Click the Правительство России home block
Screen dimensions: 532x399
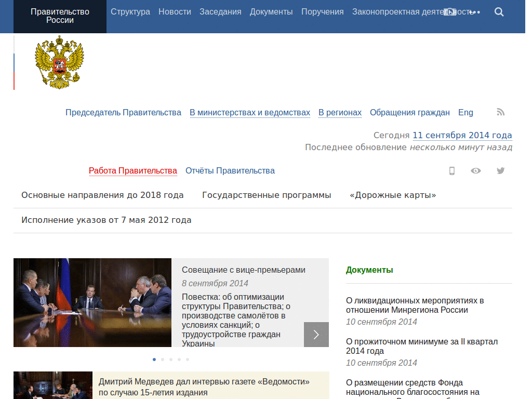point(59,16)
